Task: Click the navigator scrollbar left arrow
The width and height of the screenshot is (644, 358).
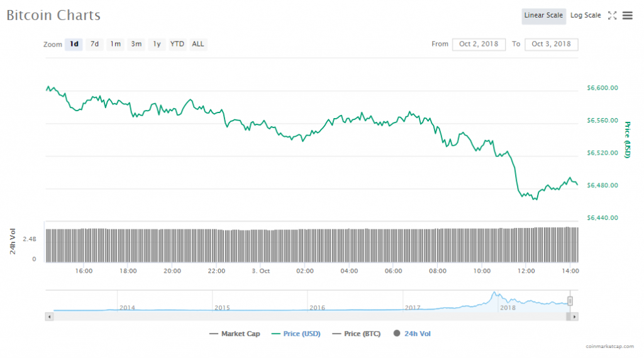Action: click(48, 317)
